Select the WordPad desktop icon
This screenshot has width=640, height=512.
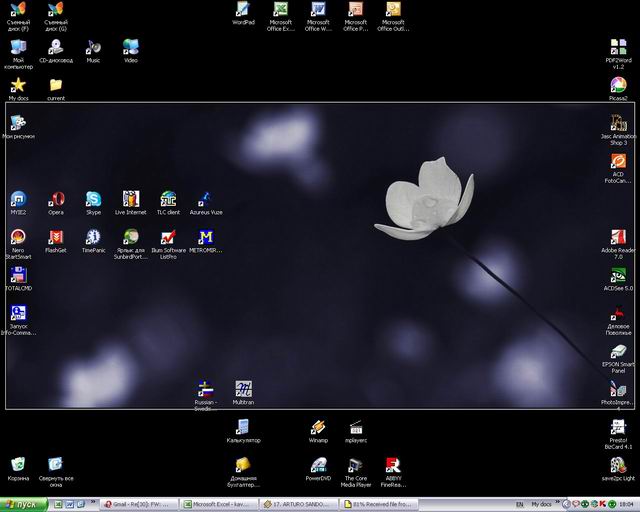[x=243, y=13]
